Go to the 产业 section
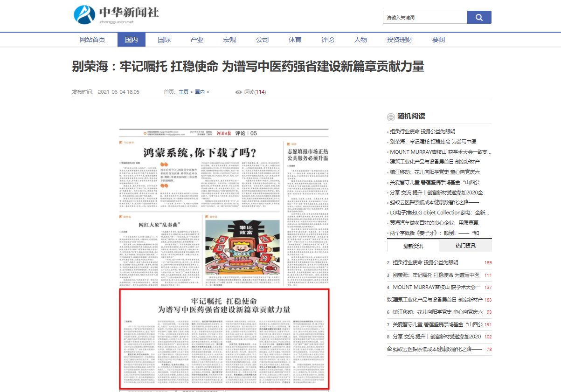The height and width of the screenshot is (392, 561). (197, 40)
